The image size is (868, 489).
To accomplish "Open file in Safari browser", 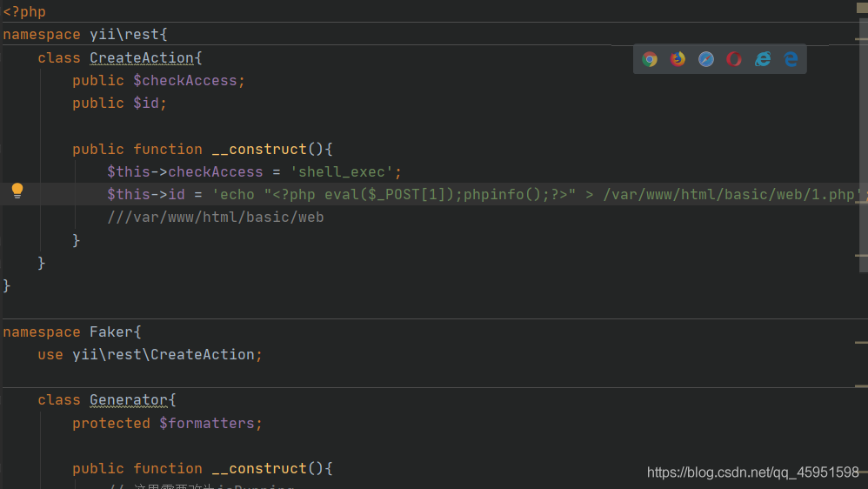I will 706,59.
